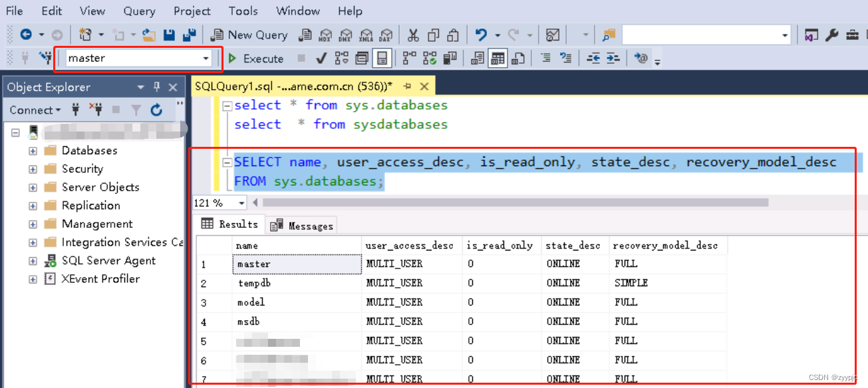The width and height of the screenshot is (868, 388).
Task: Open the Query menu
Action: pos(139,11)
